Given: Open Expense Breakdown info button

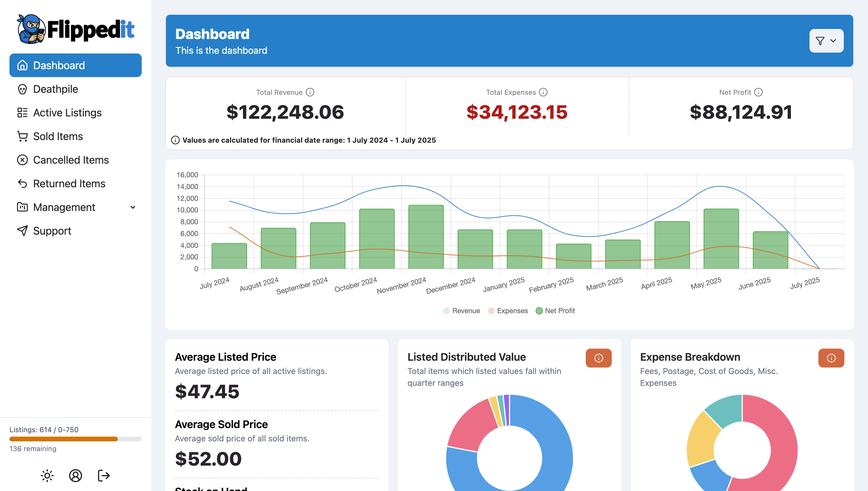Looking at the screenshot, I should pyautogui.click(x=831, y=358).
